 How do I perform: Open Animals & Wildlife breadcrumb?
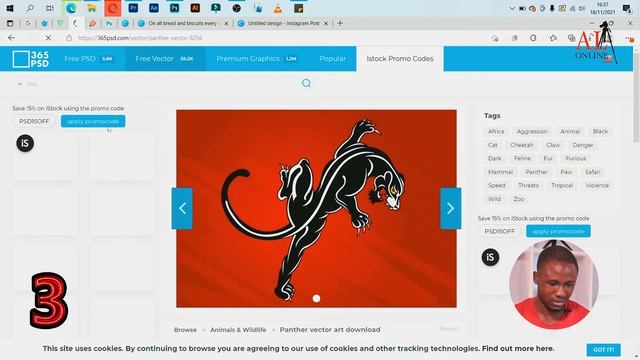[238, 329]
